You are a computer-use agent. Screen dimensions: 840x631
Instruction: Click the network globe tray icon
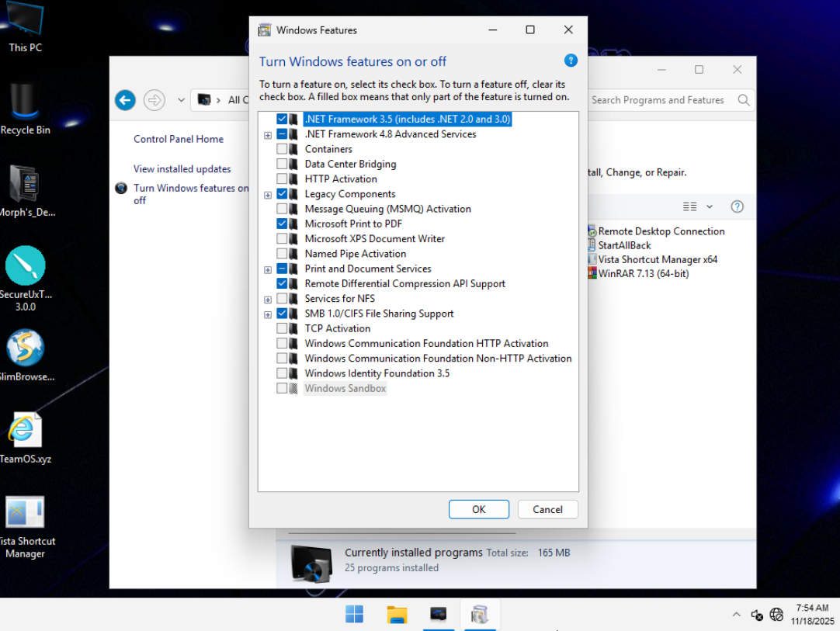(776, 615)
